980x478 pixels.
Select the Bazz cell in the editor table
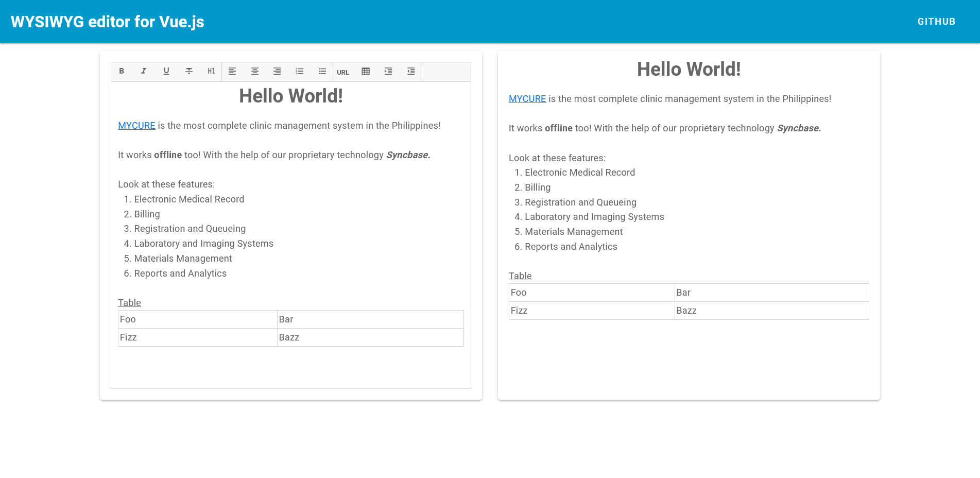pos(370,337)
